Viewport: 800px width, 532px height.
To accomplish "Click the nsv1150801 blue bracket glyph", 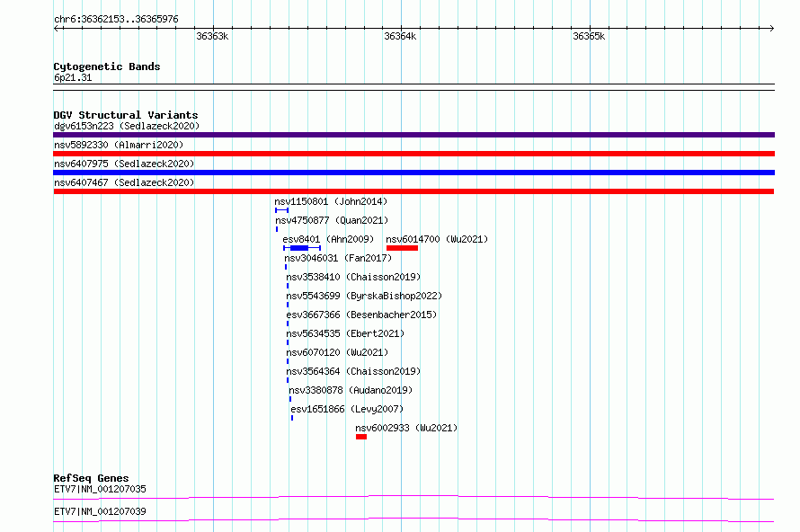I will [x=281, y=210].
